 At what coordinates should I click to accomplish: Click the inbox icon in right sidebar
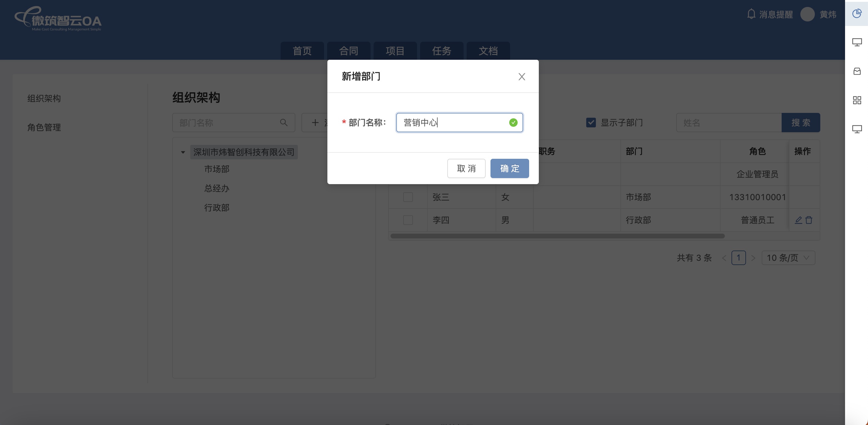click(857, 71)
